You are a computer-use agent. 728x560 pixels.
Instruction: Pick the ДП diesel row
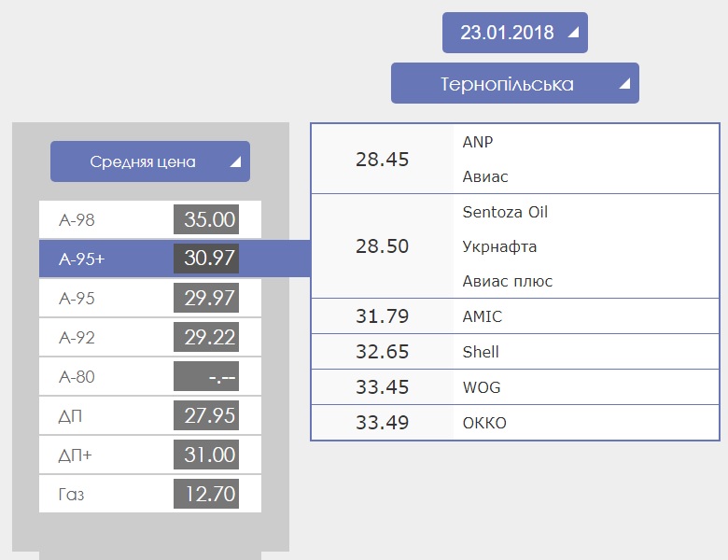pos(150,415)
